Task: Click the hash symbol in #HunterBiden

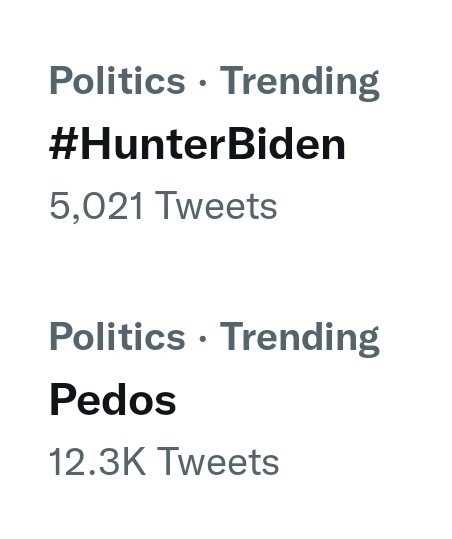Action: [x=63, y=144]
